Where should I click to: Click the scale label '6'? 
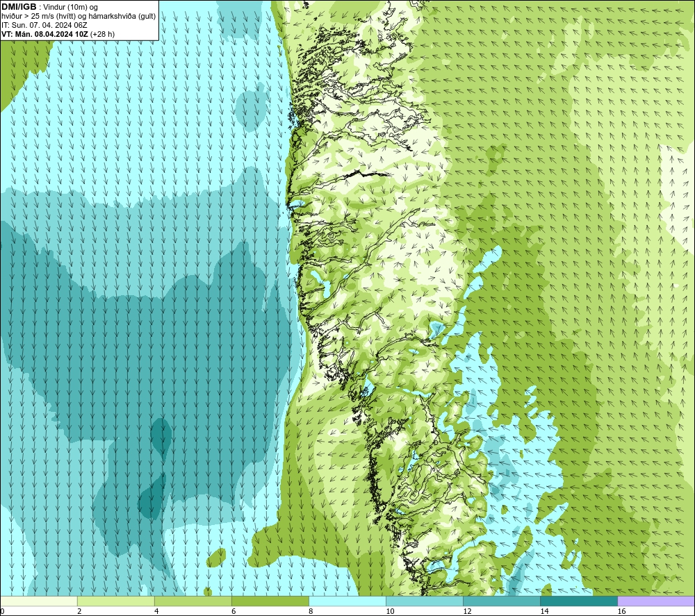234,611
